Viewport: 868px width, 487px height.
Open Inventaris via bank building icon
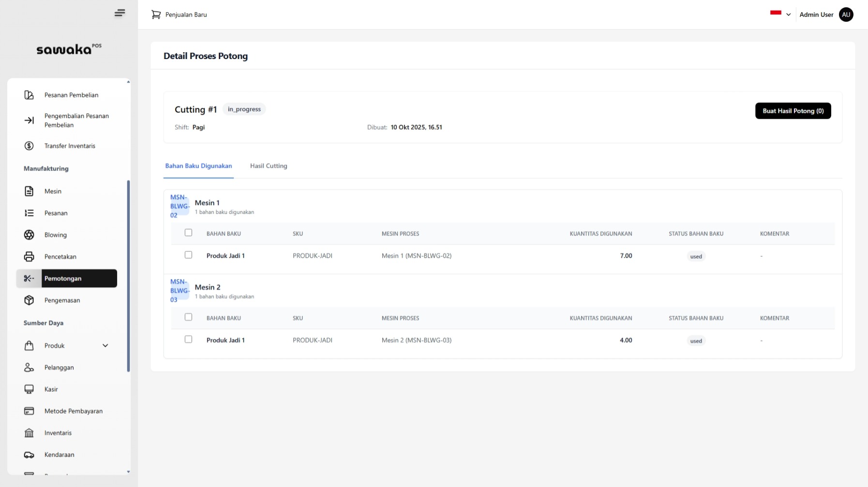coord(29,433)
